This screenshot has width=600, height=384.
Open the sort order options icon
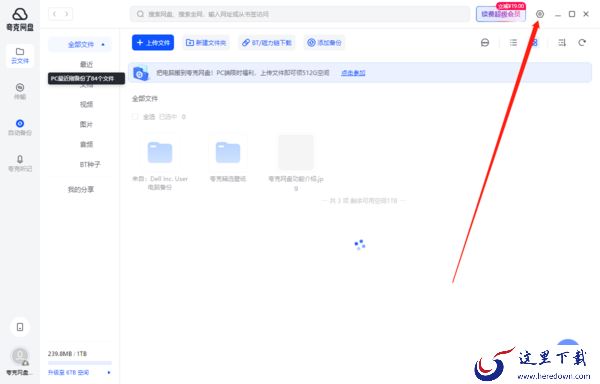[x=562, y=43]
